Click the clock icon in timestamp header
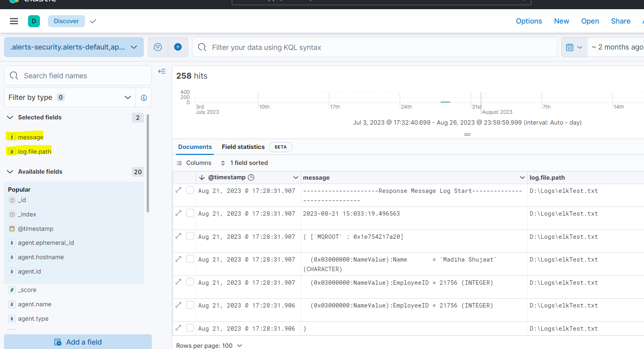 pyautogui.click(x=251, y=177)
